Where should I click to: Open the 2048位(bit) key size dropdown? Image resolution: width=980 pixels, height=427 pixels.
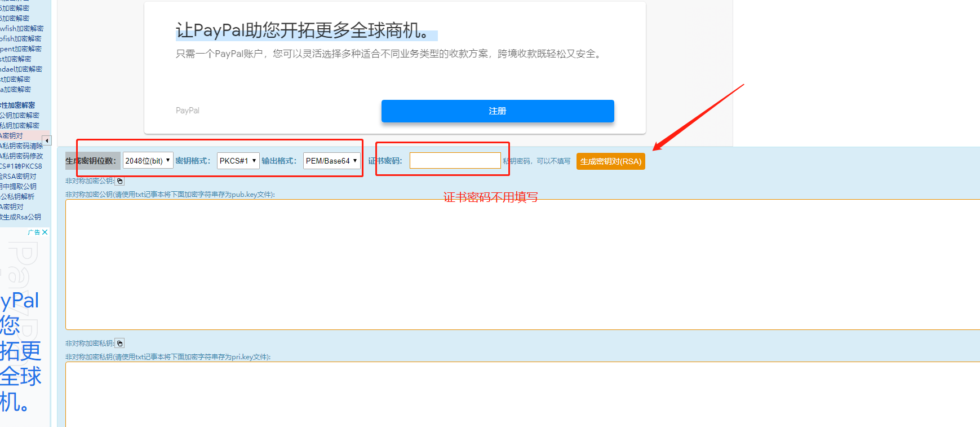pos(148,161)
